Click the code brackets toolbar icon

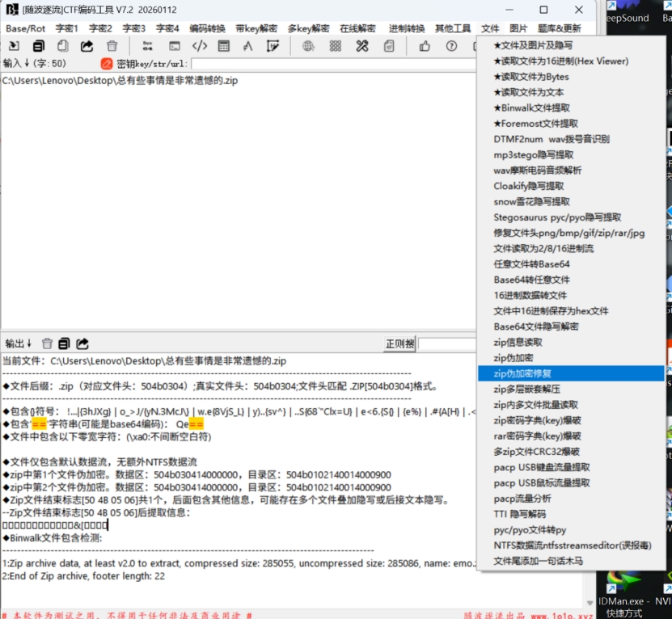tap(199, 46)
